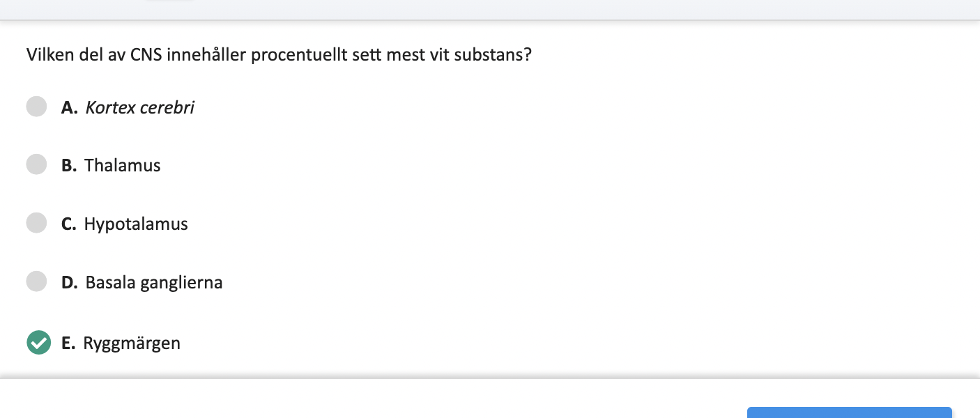Click the Ryggmärgen answer label
This screenshot has height=418, width=980.
click(x=132, y=343)
